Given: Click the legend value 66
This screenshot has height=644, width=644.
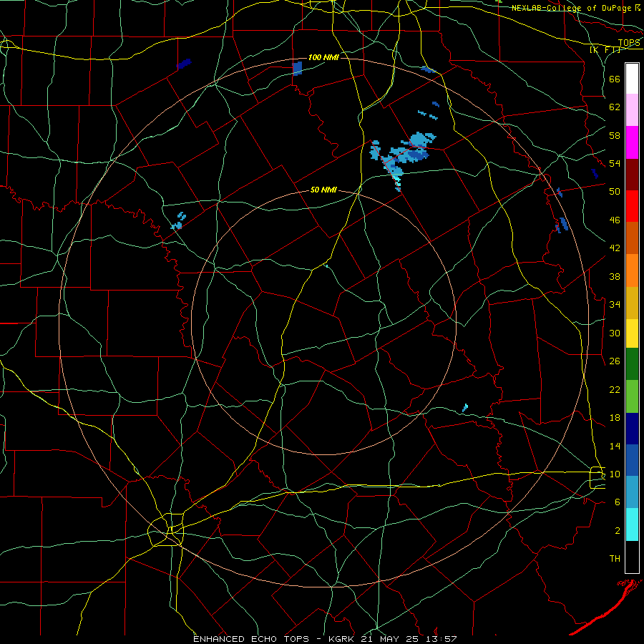Looking at the screenshot, I should click(x=615, y=79).
